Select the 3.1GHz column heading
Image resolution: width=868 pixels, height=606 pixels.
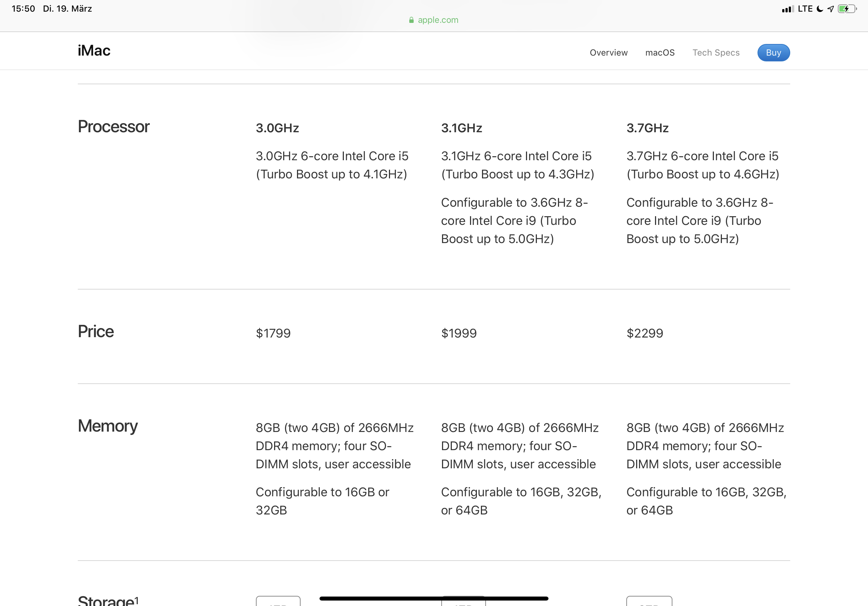[x=462, y=128]
